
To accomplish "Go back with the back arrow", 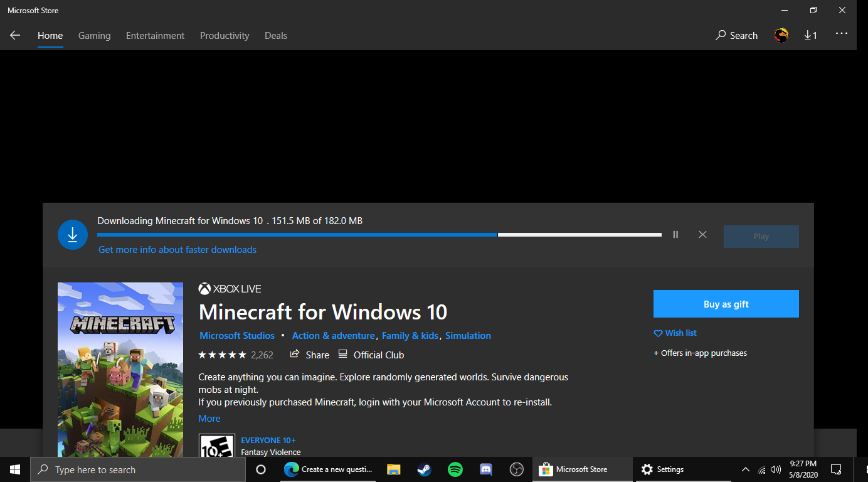I will pyautogui.click(x=15, y=36).
